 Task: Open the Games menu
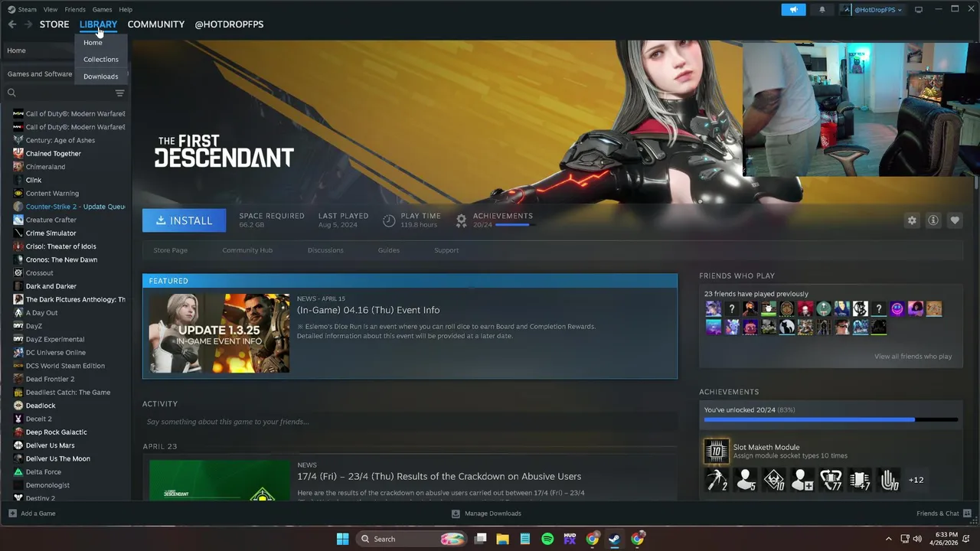point(102,9)
